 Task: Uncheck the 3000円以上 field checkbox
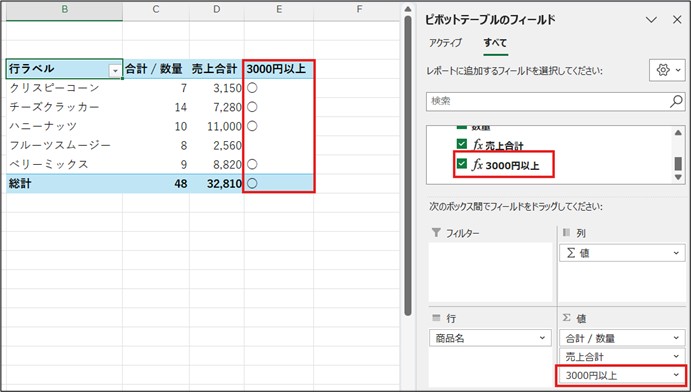click(x=461, y=164)
